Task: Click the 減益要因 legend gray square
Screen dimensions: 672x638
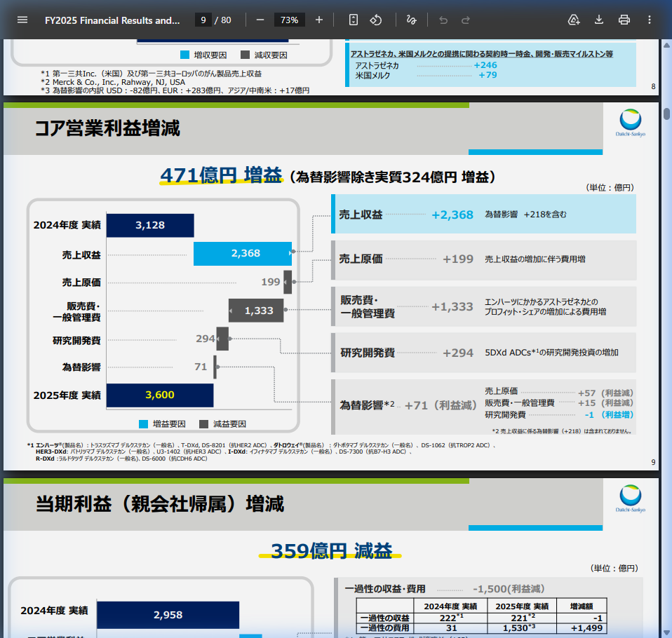Action: pyautogui.click(x=204, y=424)
